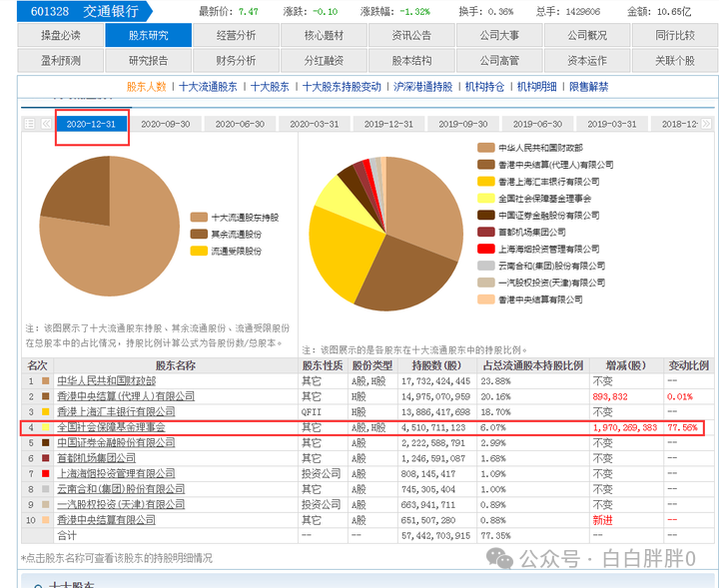
Task: Select the 2019-12-31 date tab
Action: [x=388, y=124]
